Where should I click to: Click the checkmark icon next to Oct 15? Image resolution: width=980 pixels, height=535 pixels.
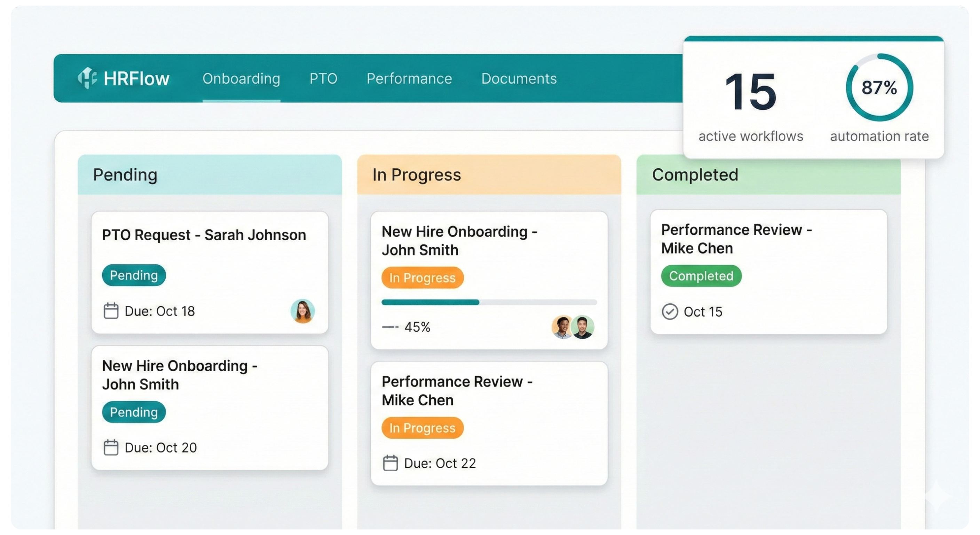tap(671, 311)
